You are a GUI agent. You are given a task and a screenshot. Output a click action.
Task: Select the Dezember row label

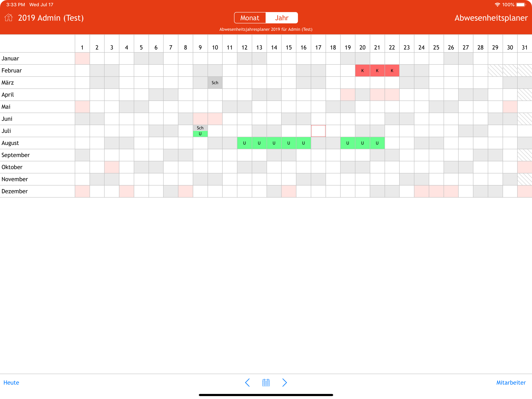(15, 191)
